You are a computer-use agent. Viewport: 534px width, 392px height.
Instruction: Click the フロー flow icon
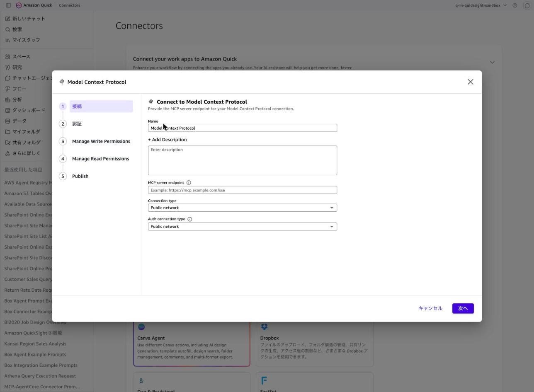(x=7, y=89)
